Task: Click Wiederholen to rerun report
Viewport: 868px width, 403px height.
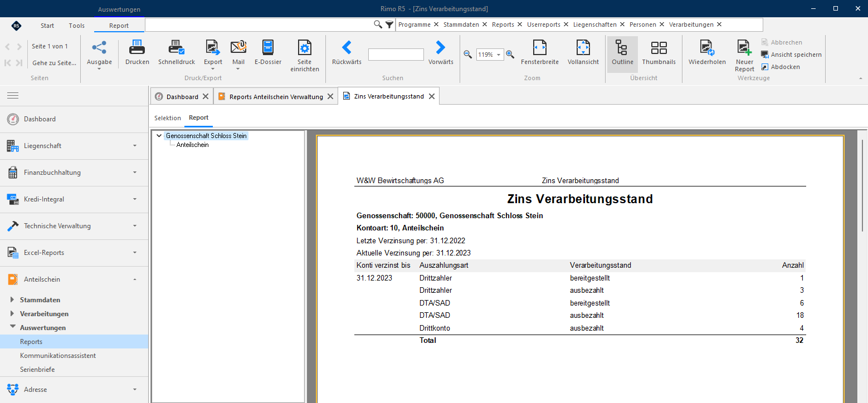Action: 707,52
